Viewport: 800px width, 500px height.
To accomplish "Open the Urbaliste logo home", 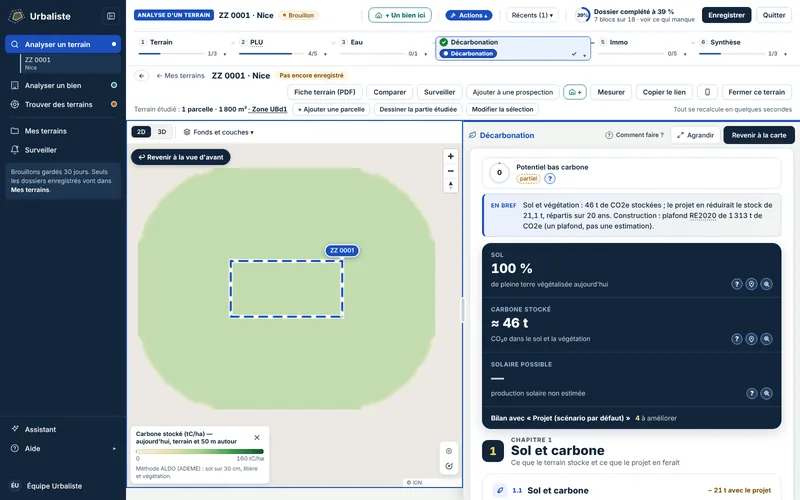I will pos(40,16).
